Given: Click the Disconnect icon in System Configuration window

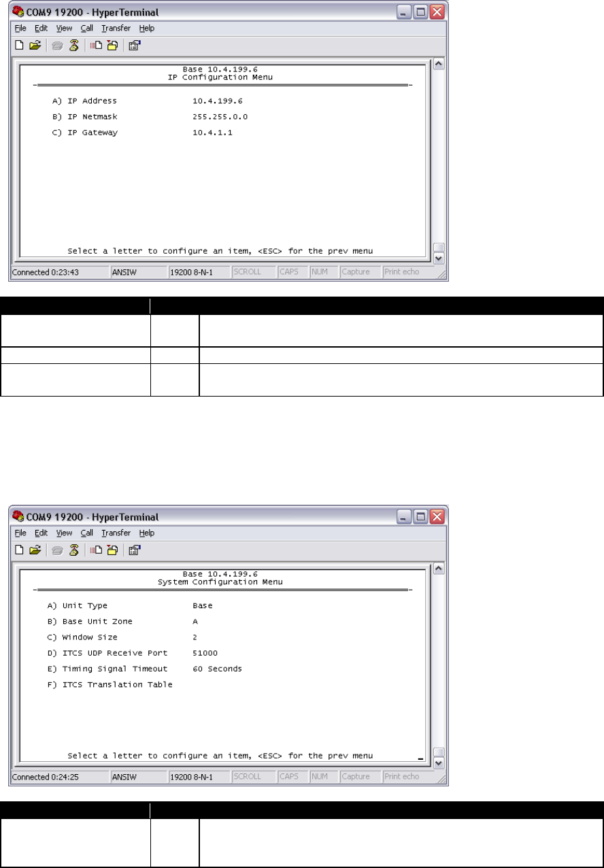Looking at the screenshot, I should coord(73,550).
